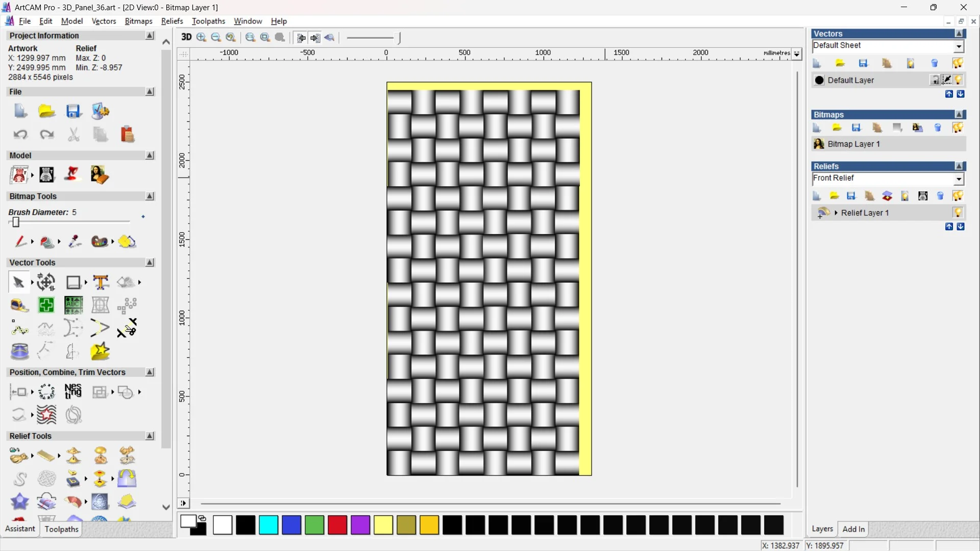Click the 3D view button

(x=186, y=37)
